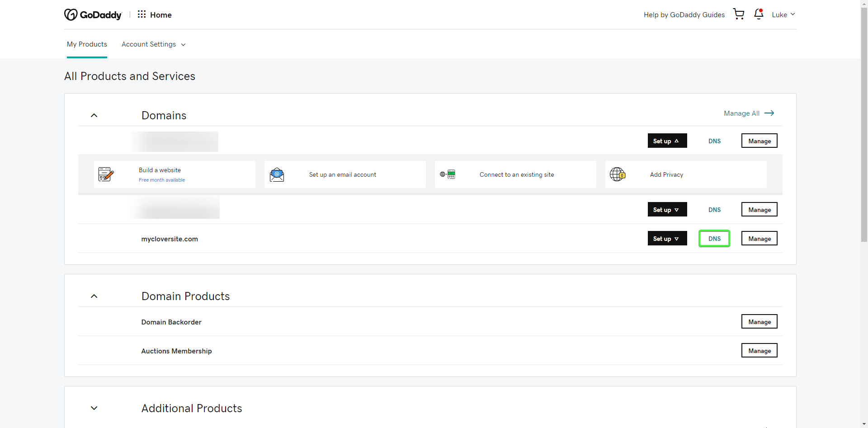Click Free month available link
Screen dimensions: 868x428
[162, 180]
